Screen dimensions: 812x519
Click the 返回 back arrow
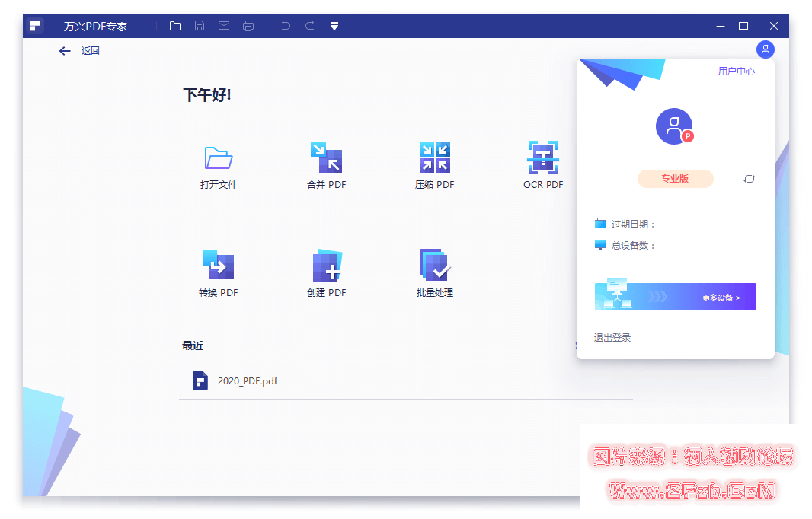(65, 50)
